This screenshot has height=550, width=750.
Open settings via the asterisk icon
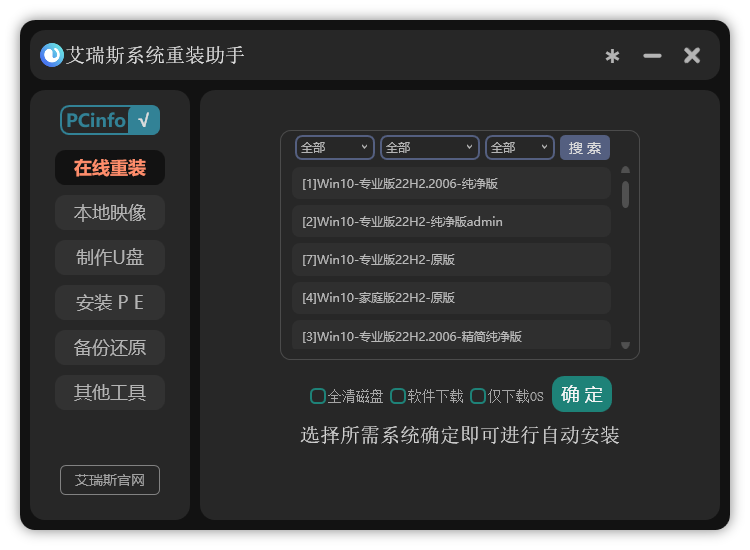coord(612,56)
